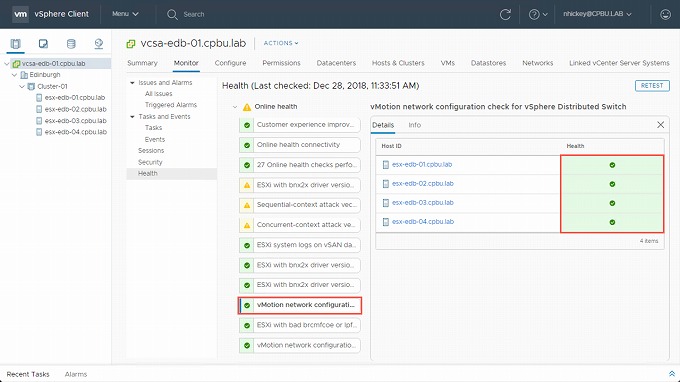Click warning icon for Sequential-context attack vector
Viewport: 680px width, 382px height.
(247, 205)
